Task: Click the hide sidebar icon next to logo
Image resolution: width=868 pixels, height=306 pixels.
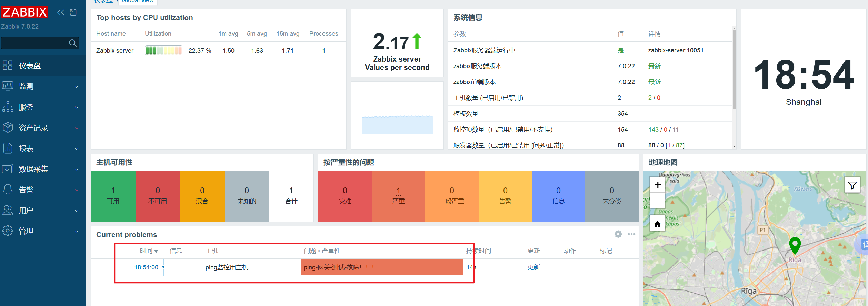Action: point(73,13)
